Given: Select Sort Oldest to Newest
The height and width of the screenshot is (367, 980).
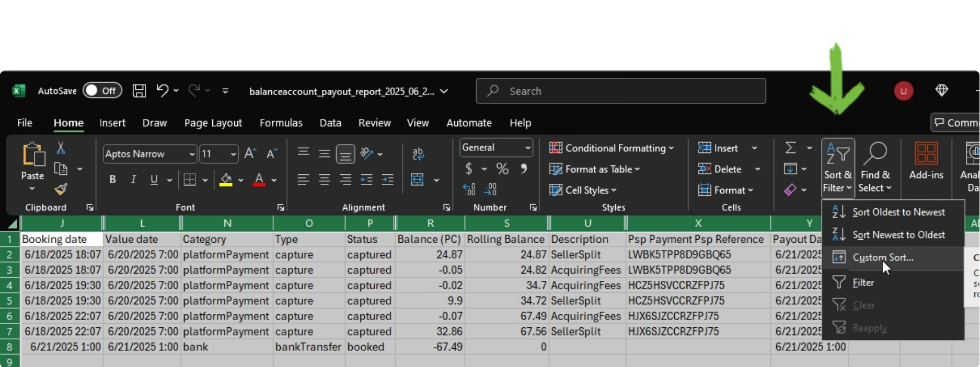Looking at the screenshot, I should point(898,212).
